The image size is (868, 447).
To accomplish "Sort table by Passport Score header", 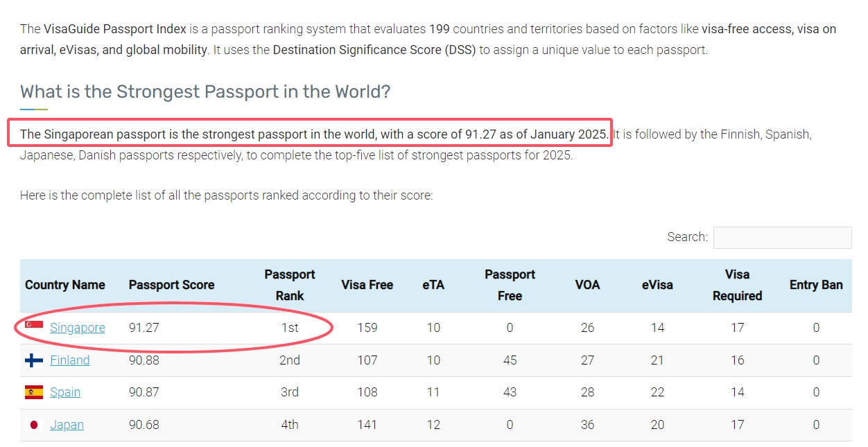I will tap(171, 285).
